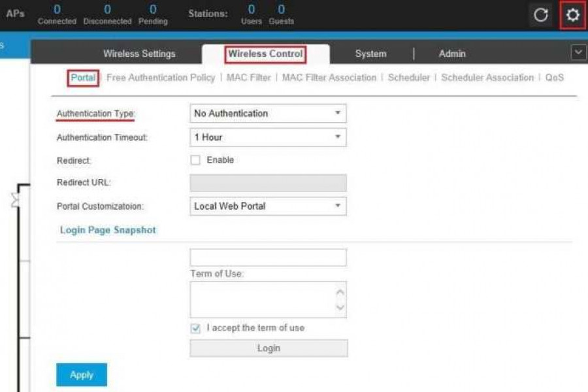The height and width of the screenshot is (392, 588).
Task: Switch to the System tab
Action: click(x=370, y=54)
